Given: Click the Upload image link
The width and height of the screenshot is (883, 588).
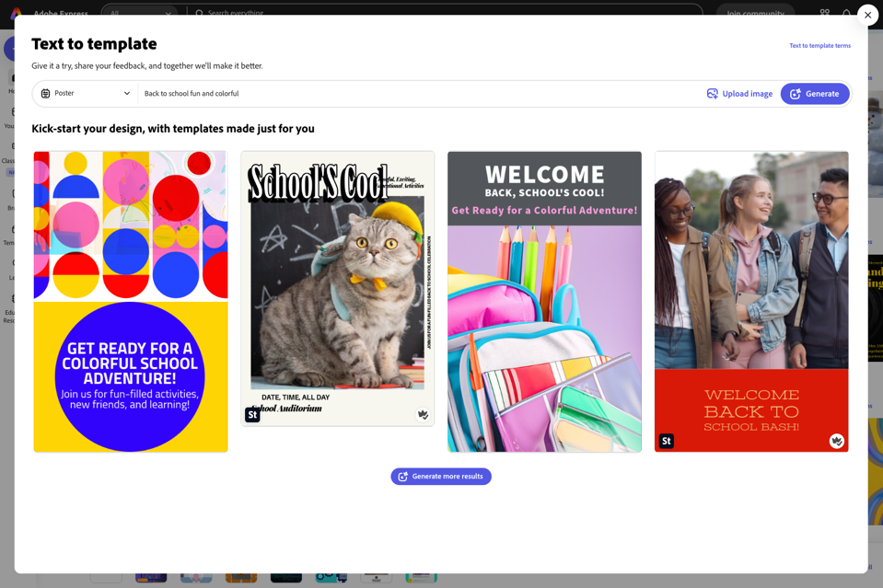Looking at the screenshot, I should (748, 93).
